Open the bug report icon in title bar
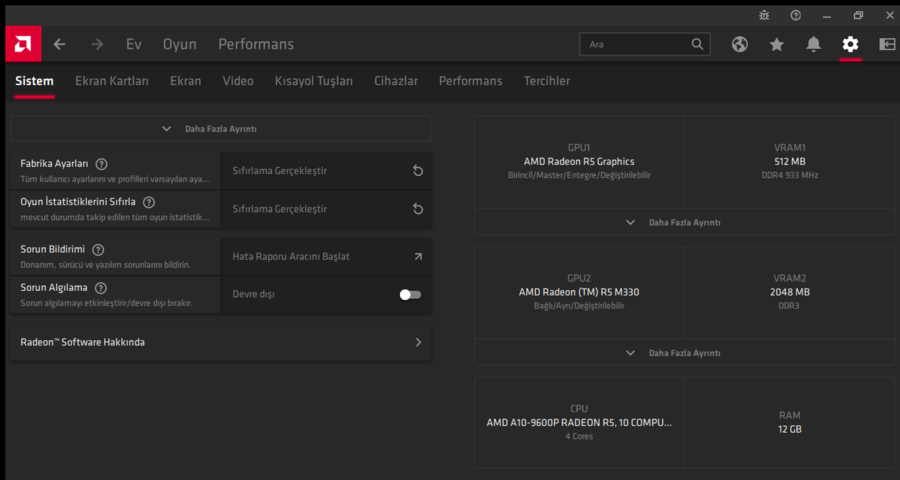 [x=764, y=16]
